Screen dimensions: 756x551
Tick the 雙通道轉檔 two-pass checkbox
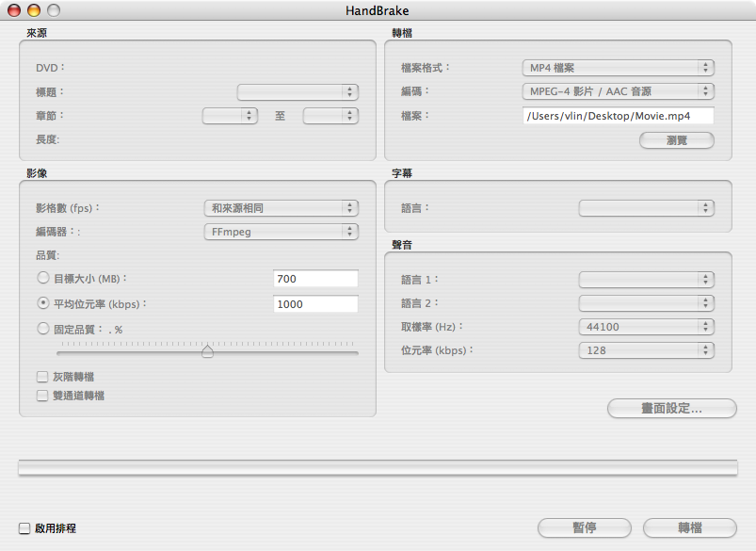42,396
